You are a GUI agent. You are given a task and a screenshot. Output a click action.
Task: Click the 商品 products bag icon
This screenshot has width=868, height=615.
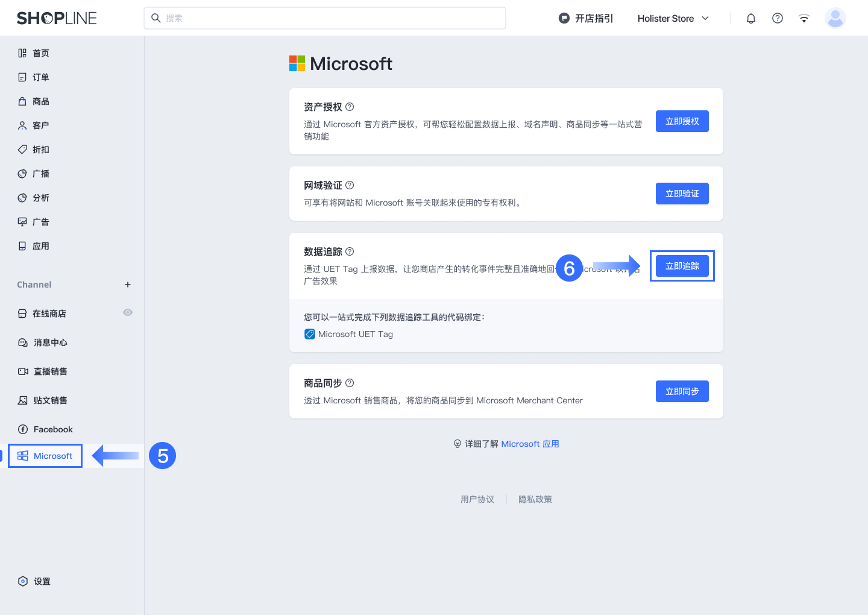pos(22,101)
